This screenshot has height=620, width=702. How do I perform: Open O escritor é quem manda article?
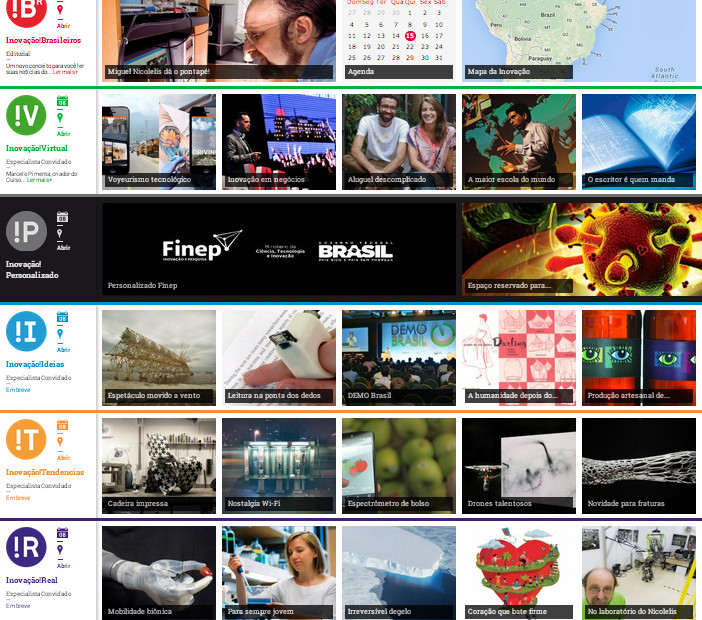[x=639, y=142]
